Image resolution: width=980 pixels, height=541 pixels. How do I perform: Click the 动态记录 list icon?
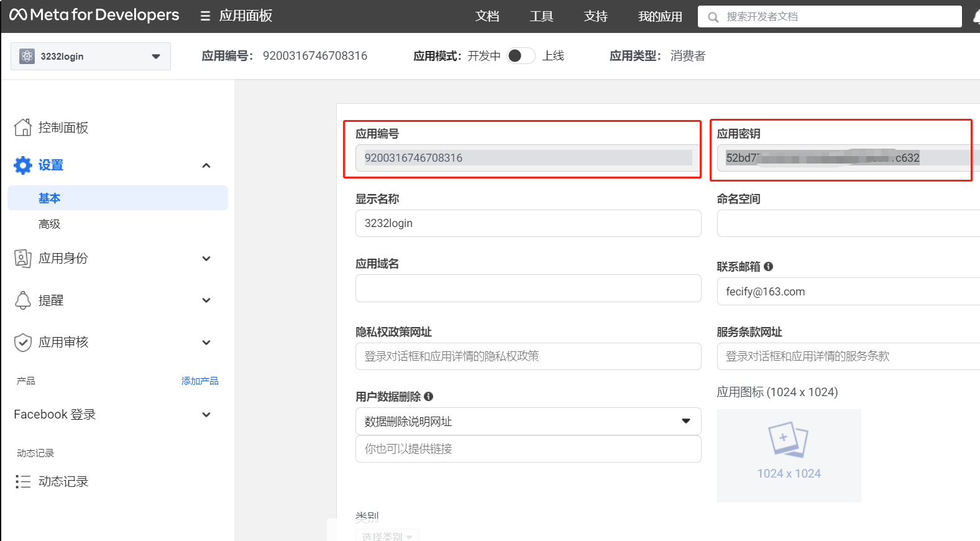click(23, 481)
